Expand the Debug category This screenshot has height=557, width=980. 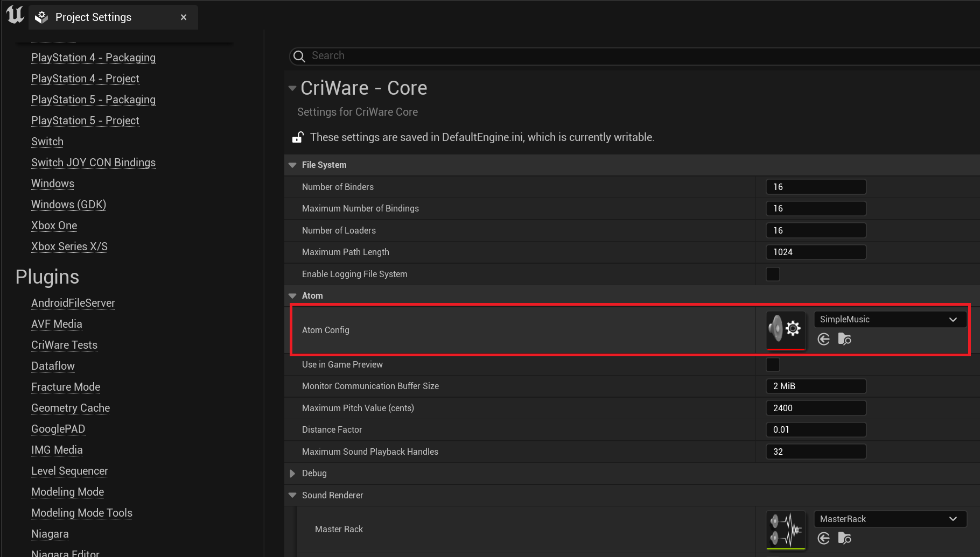click(x=292, y=474)
